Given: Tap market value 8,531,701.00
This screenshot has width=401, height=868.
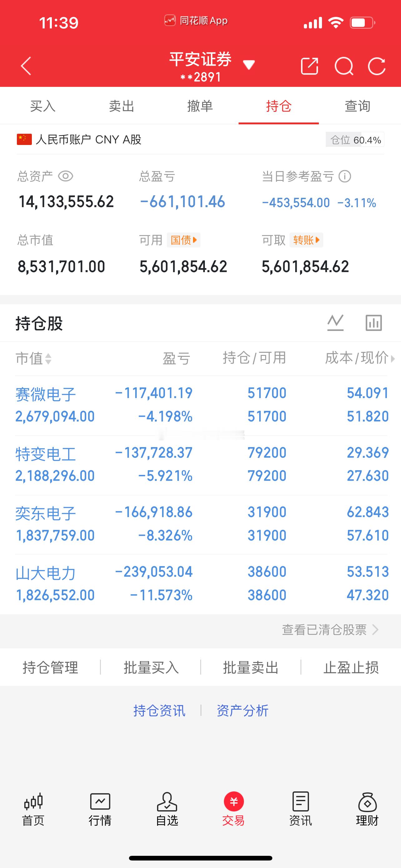Looking at the screenshot, I should (x=62, y=267).
